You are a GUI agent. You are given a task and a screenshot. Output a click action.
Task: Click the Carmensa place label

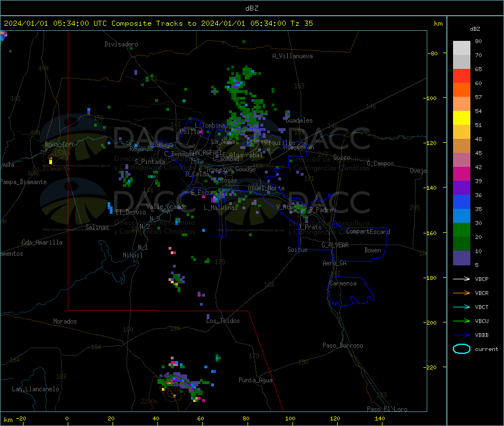[x=343, y=283]
